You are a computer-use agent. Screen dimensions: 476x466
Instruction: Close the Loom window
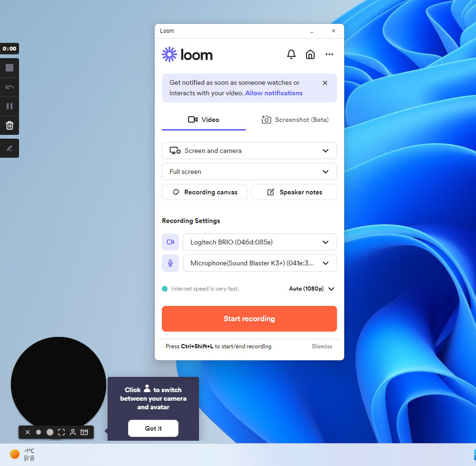(334, 31)
